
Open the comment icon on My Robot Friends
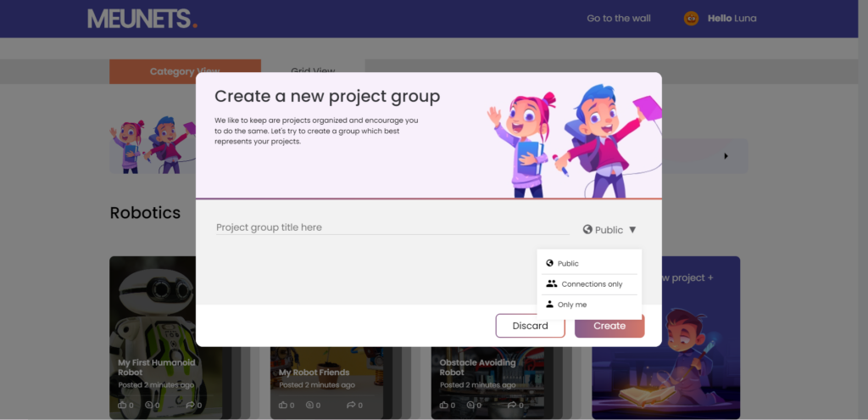tap(309, 405)
